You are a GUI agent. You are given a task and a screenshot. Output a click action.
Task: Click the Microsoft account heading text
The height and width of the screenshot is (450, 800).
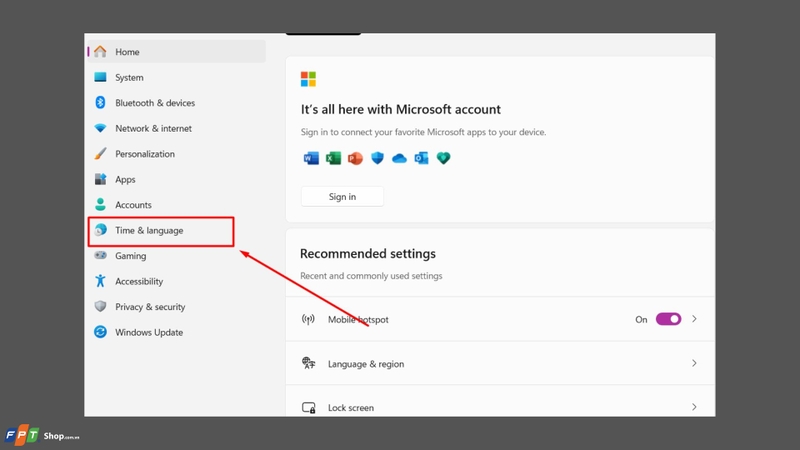401,109
